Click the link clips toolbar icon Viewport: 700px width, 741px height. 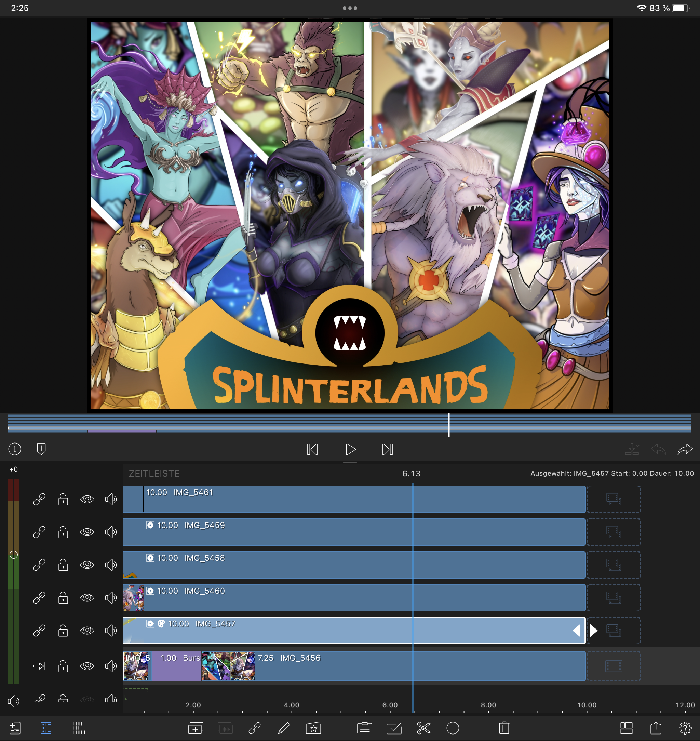(255, 728)
